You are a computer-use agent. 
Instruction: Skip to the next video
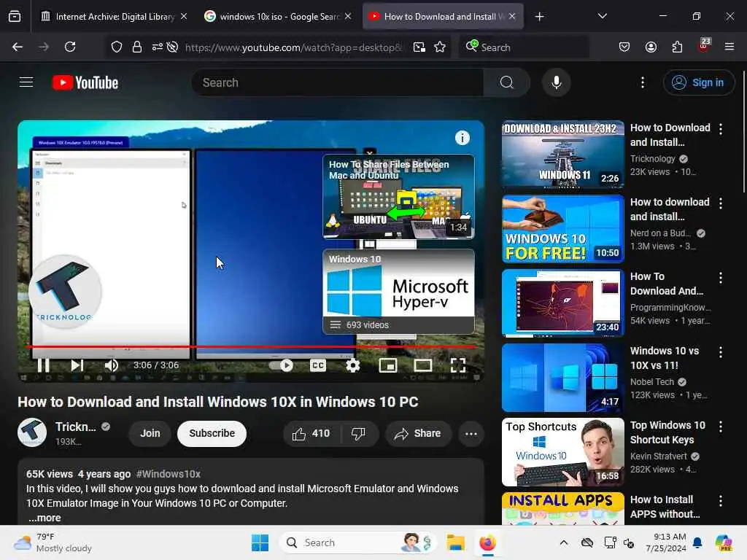pyautogui.click(x=77, y=365)
